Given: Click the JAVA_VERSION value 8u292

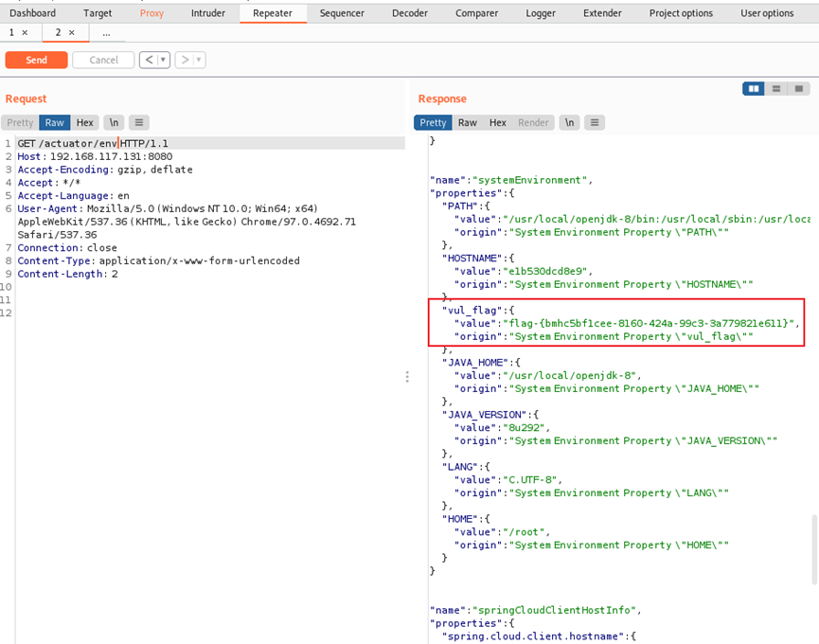Looking at the screenshot, I should [x=524, y=428].
